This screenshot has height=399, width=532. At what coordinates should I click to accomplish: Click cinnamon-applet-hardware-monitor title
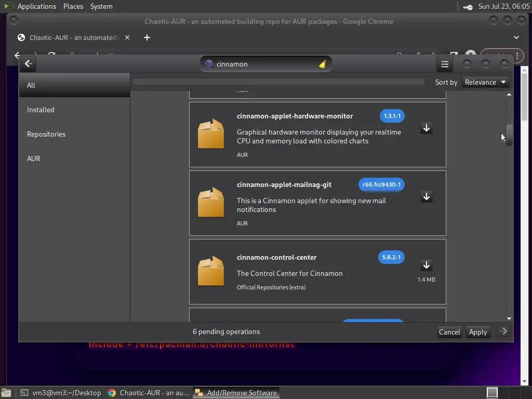pos(295,116)
